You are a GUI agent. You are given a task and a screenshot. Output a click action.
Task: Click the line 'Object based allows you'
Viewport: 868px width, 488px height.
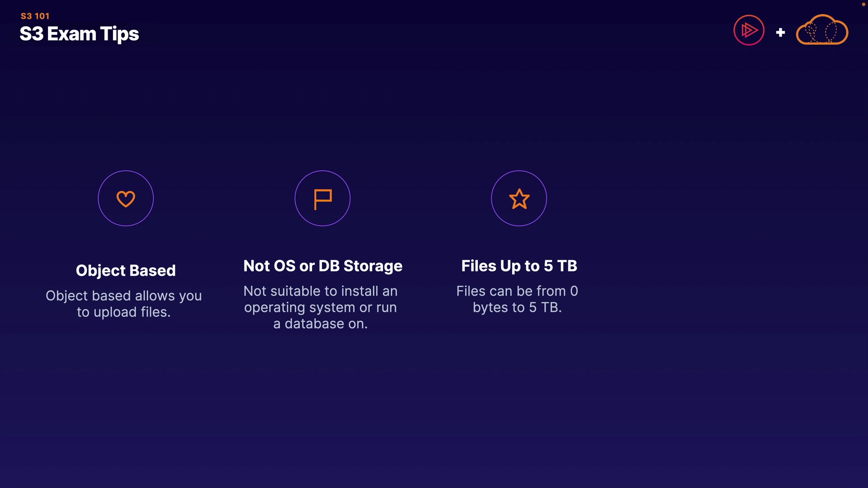[x=123, y=296]
